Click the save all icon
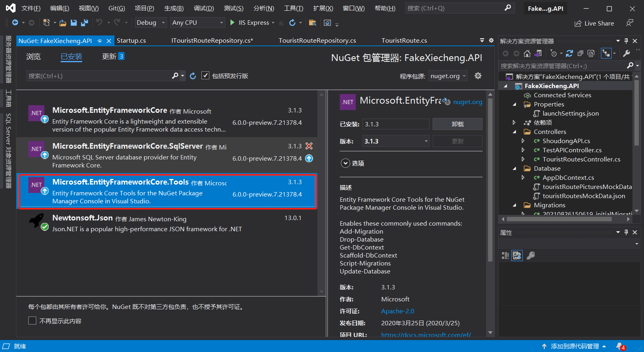This screenshot has width=644, height=352. click(x=85, y=23)
